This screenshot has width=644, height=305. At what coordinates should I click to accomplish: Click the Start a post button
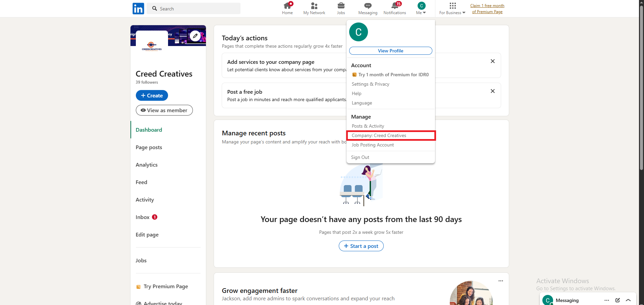tap(361, 246)
